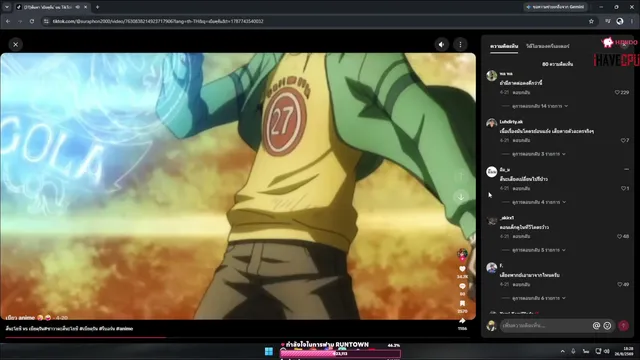Switch to the comments tab
640x360 pixels.
point(504,46)
